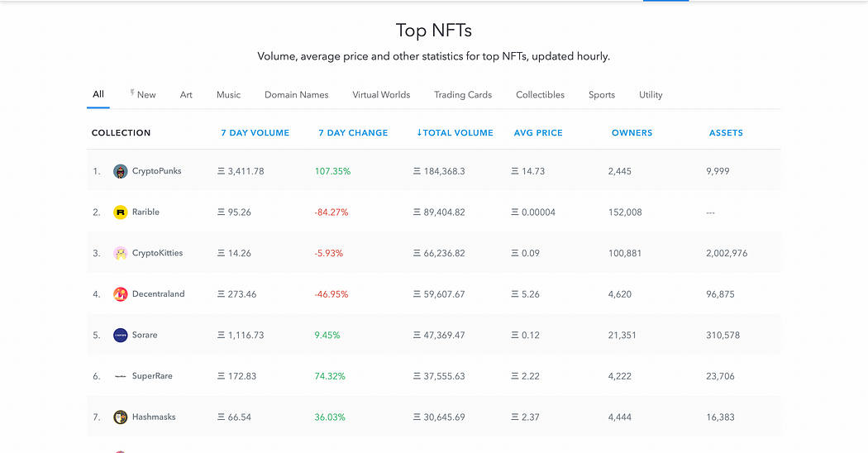Click the SuperRare logo icon
The width and height of the screenshot is (868, 453).
click(121, 376)
